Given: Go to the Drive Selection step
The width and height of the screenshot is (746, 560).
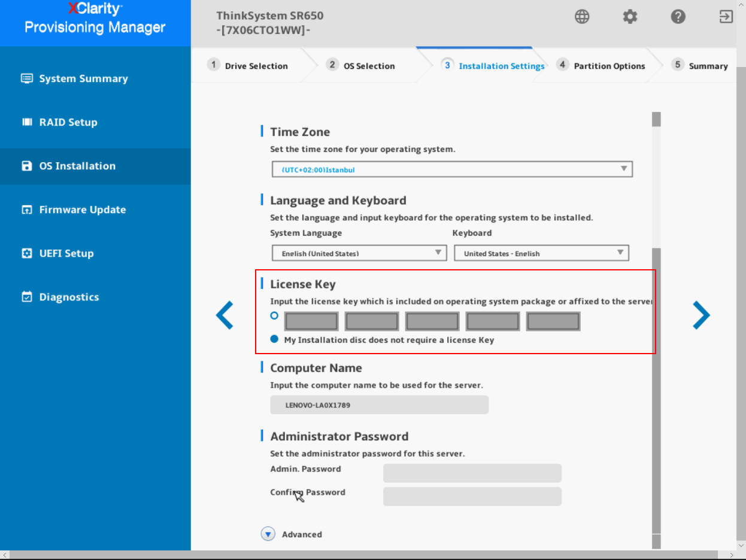Looking at the screenshot, I should pyautogui.click(x=248, y=65).
